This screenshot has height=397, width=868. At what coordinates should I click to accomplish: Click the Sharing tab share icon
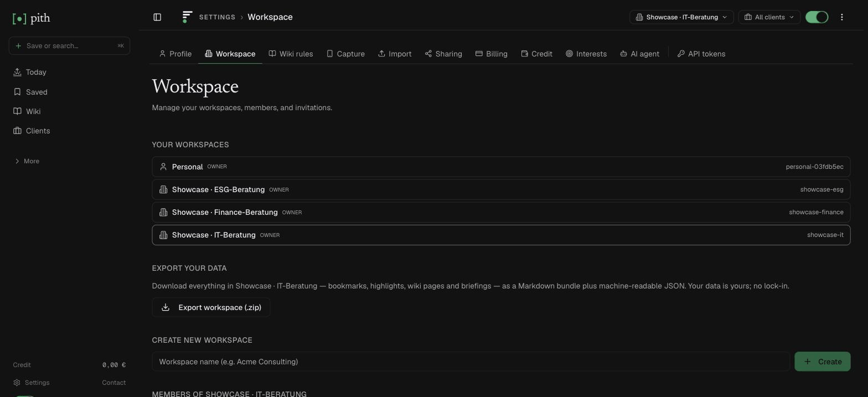[x=428, y=54]
